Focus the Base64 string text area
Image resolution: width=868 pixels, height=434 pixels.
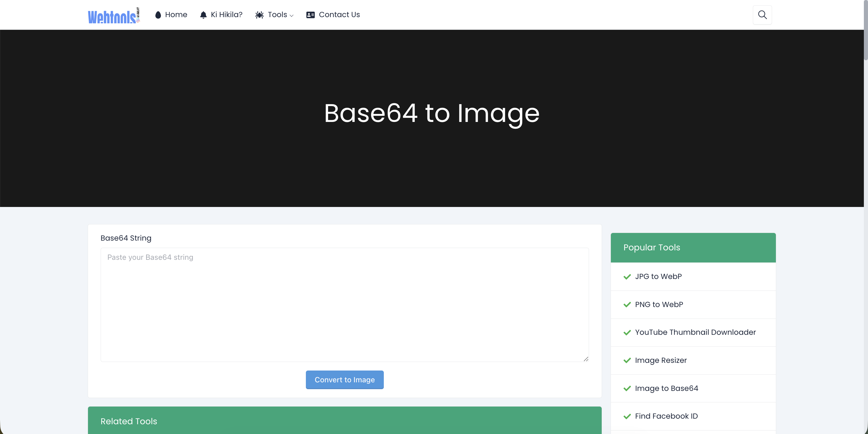tap(345, 305)
